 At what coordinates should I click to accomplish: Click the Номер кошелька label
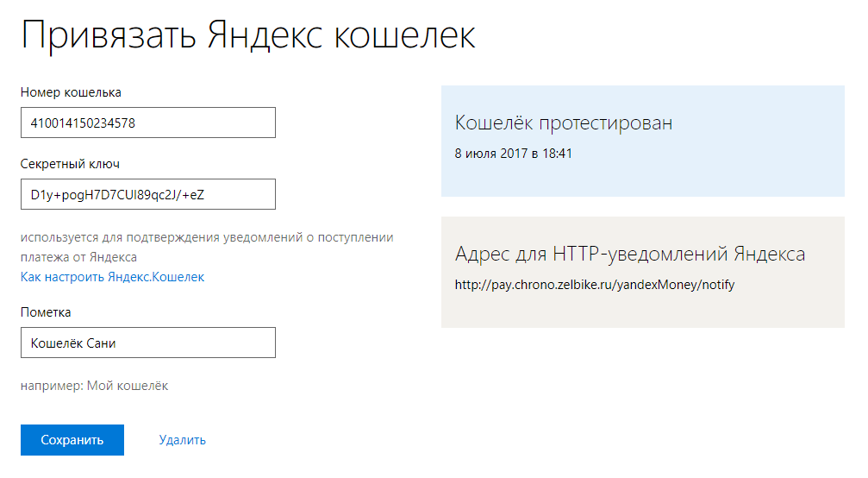pyautogui.click(x=71, y=92)
